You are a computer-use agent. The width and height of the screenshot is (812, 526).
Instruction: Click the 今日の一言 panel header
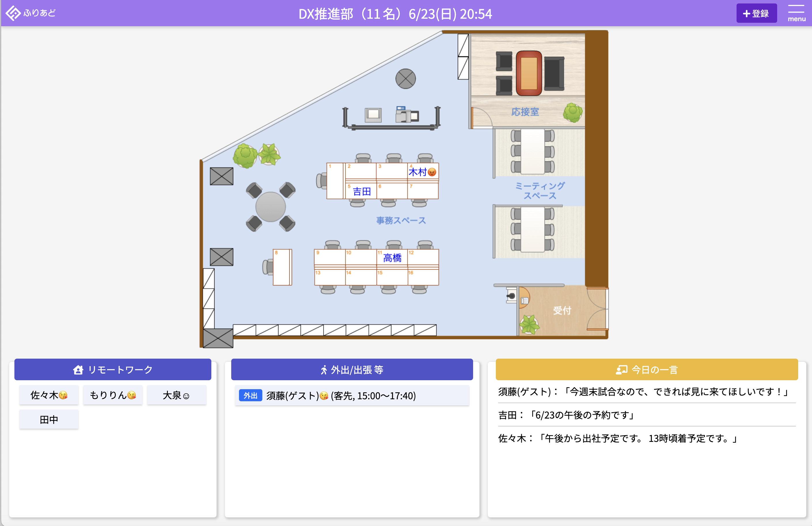pyautogui.click(x=646, y=369)
